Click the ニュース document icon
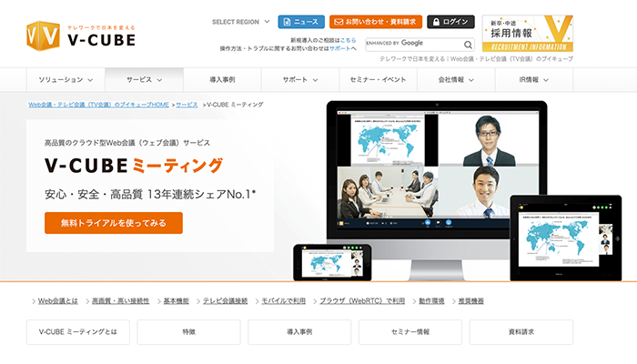The height and width of the screenshot is (364, 637). pyautogui.click(x=287, y=22)
